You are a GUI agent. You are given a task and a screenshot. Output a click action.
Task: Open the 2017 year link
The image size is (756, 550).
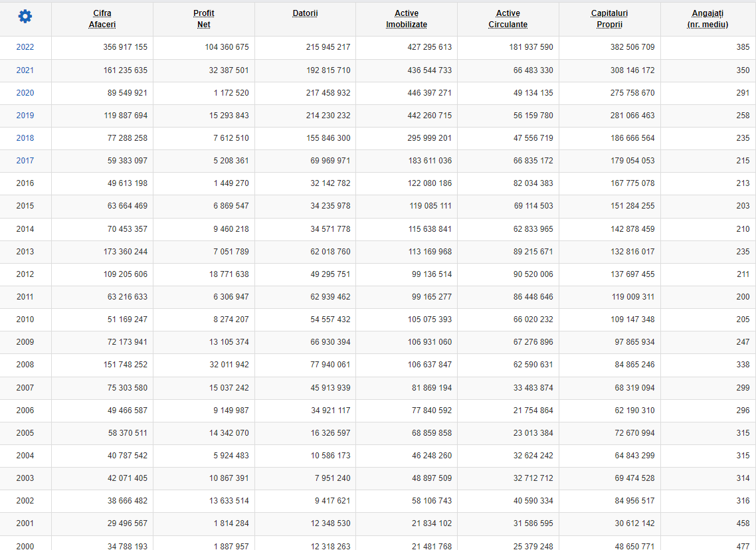point(25,161)
